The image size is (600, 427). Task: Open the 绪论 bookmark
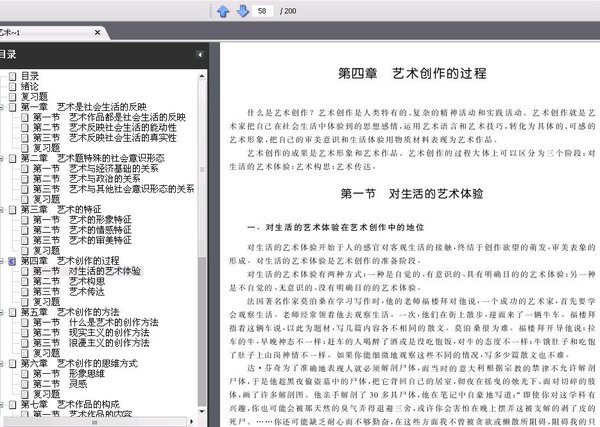click(x=29, y=86)
